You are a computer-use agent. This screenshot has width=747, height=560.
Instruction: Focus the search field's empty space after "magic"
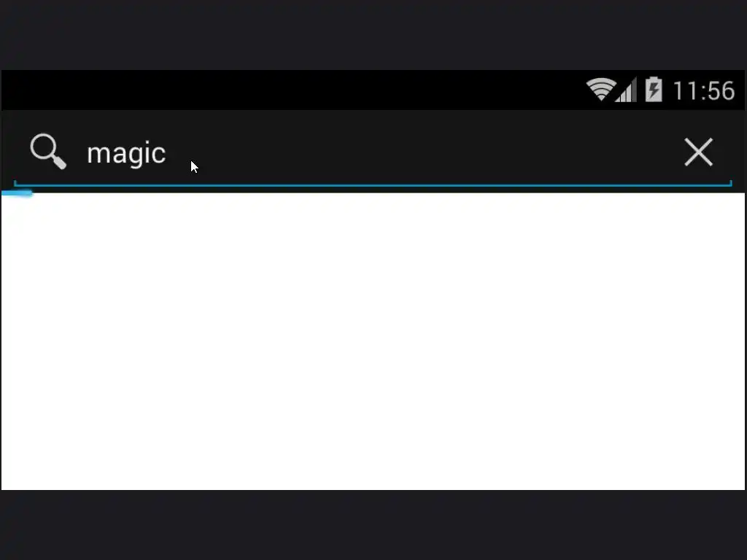pos(419,152)
